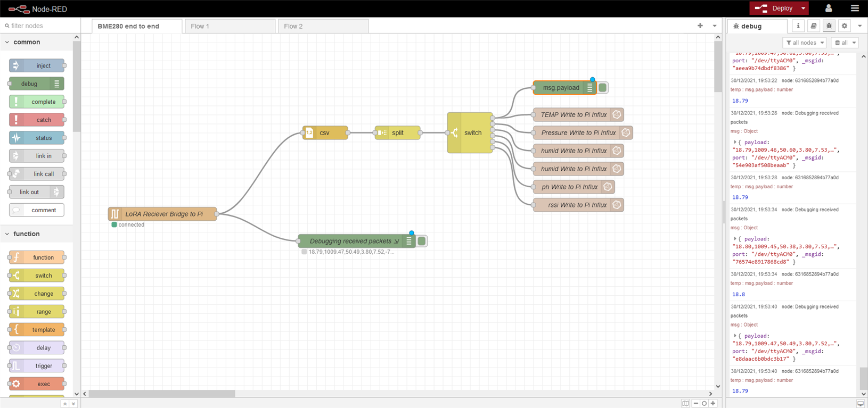Zoom out the workspace
868x408 pixels.
(695, 403)
